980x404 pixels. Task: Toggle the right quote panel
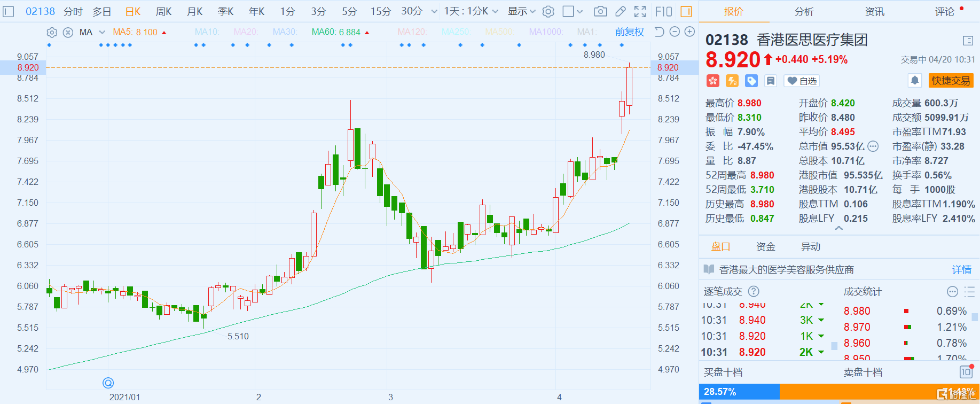click(x=686, y=11)
